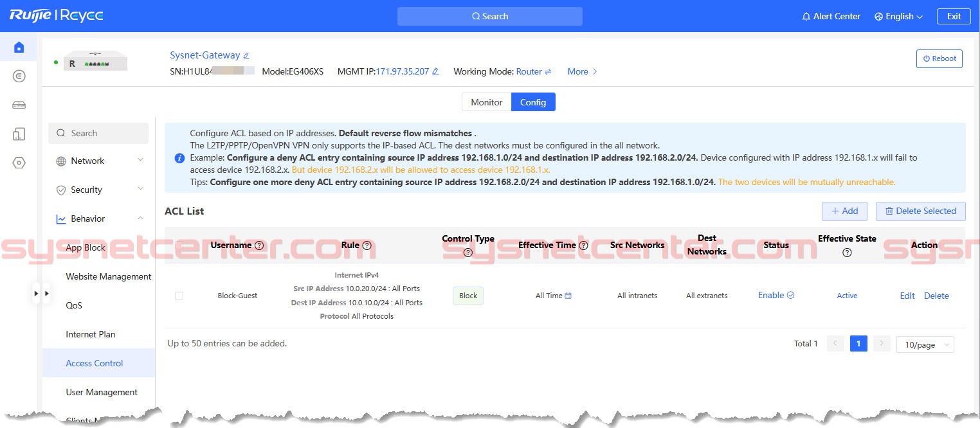This screenshot has width=980, height=428.
Task: Click the Effective State help icon
Action: coord(847,253)
